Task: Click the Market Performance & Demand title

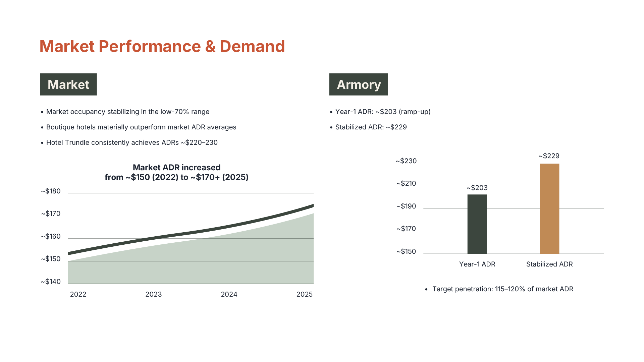Action: [162, 46]
